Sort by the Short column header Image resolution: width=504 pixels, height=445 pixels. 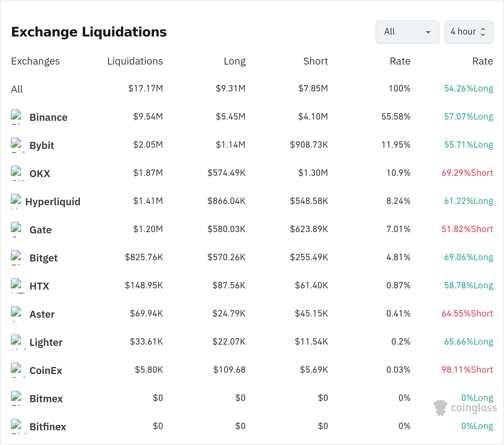[316, 61]
